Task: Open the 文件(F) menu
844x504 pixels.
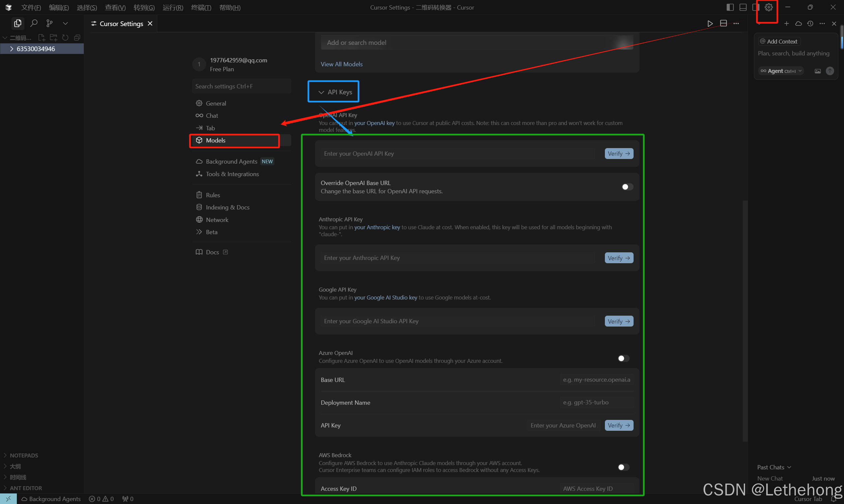Action: [31, 8]
